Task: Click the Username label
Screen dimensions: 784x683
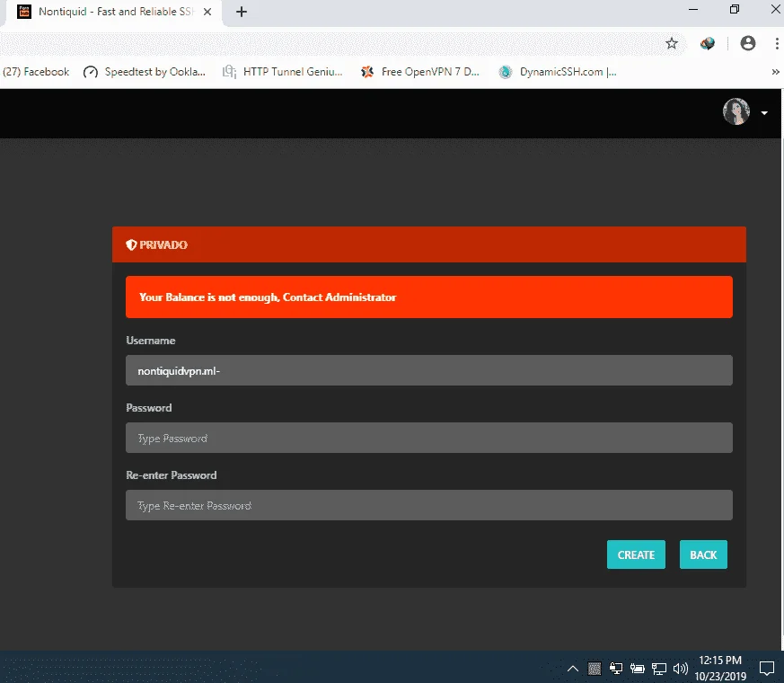Action: click(151, 341)
